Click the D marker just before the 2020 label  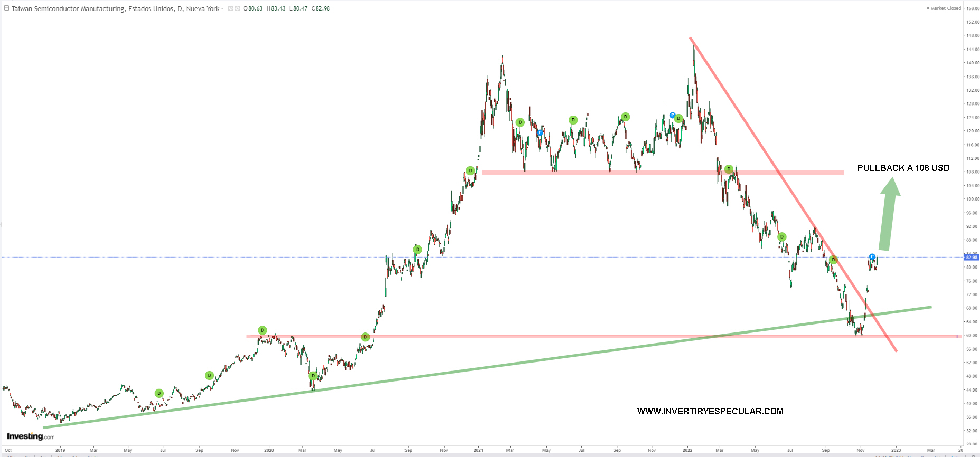click(262, 330)
